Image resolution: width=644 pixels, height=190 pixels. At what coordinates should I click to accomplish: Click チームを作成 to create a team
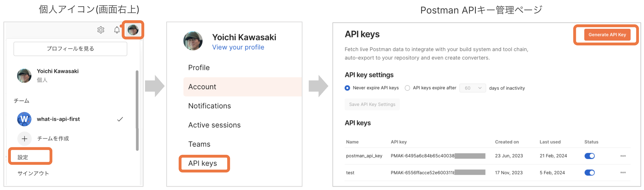[53, 138]
